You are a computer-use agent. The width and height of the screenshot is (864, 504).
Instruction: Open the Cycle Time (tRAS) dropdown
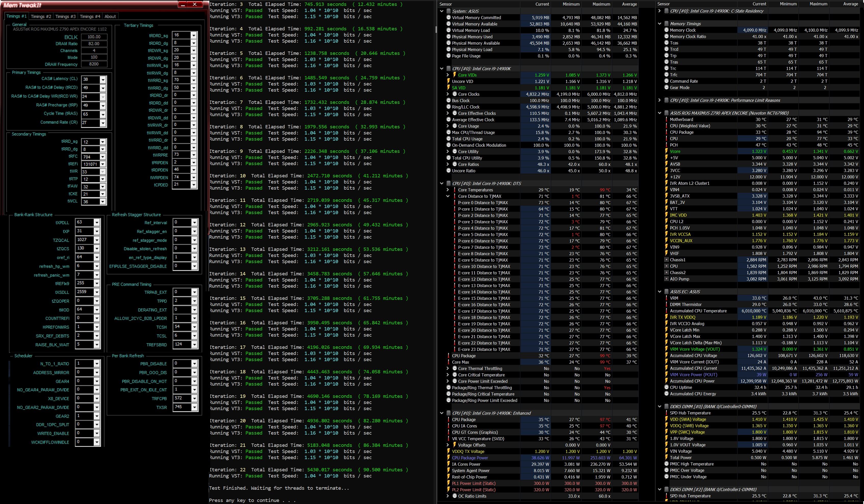click(103, 115)
